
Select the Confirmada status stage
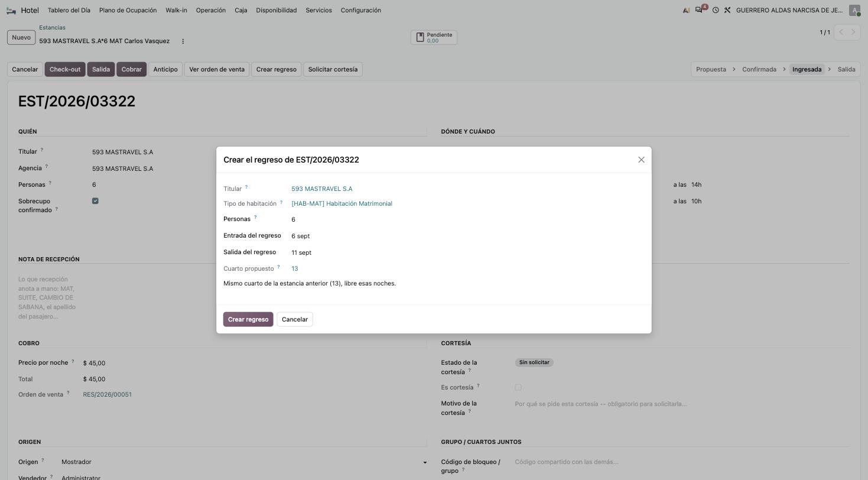[x=759, y=69]
